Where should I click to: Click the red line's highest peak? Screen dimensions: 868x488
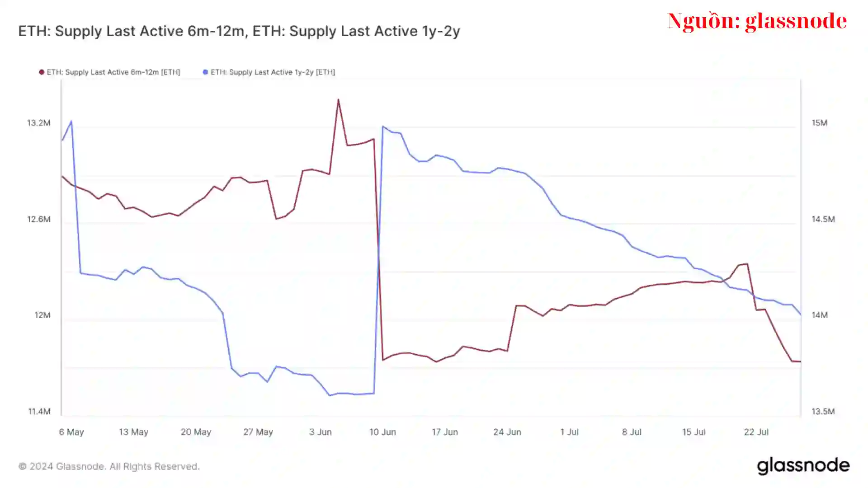338,100
